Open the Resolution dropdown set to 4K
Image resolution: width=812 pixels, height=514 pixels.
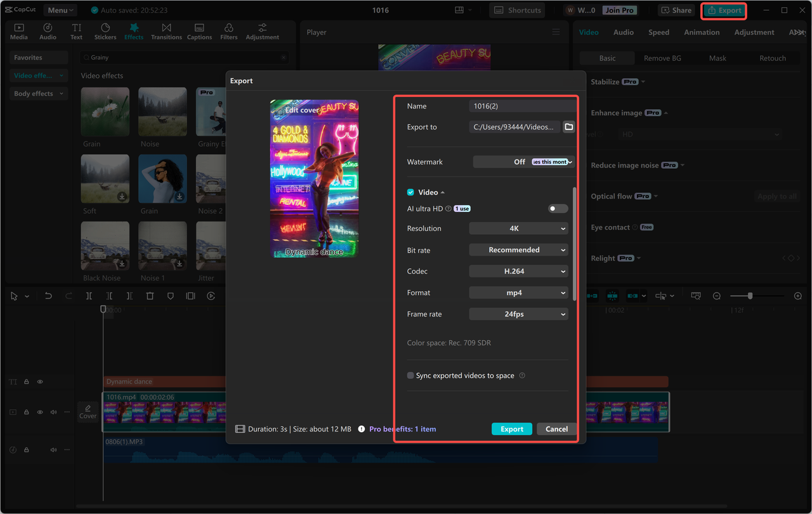518,228
